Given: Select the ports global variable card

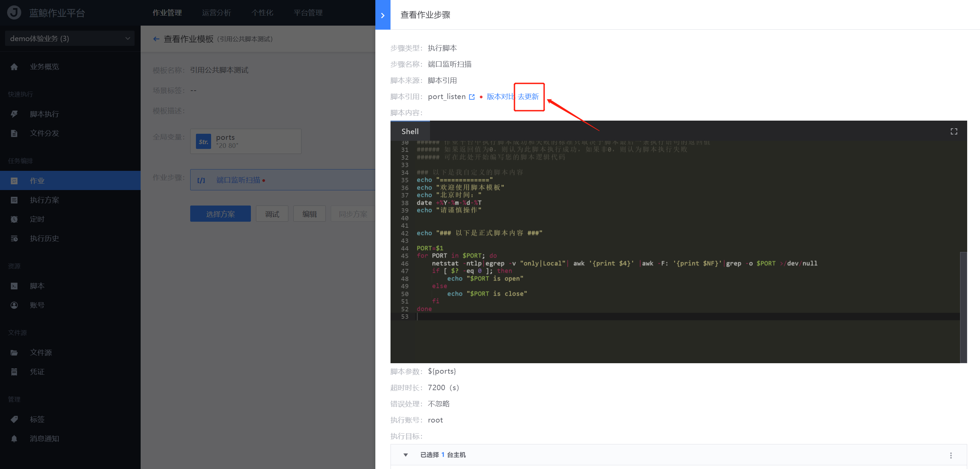Looking at the screenshot, I should pos(246,142).
